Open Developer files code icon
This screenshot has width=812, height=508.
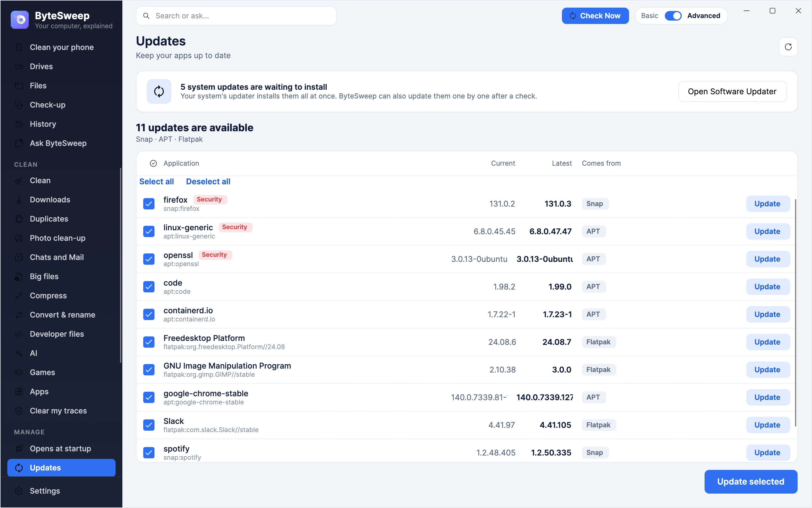(19, 334)
